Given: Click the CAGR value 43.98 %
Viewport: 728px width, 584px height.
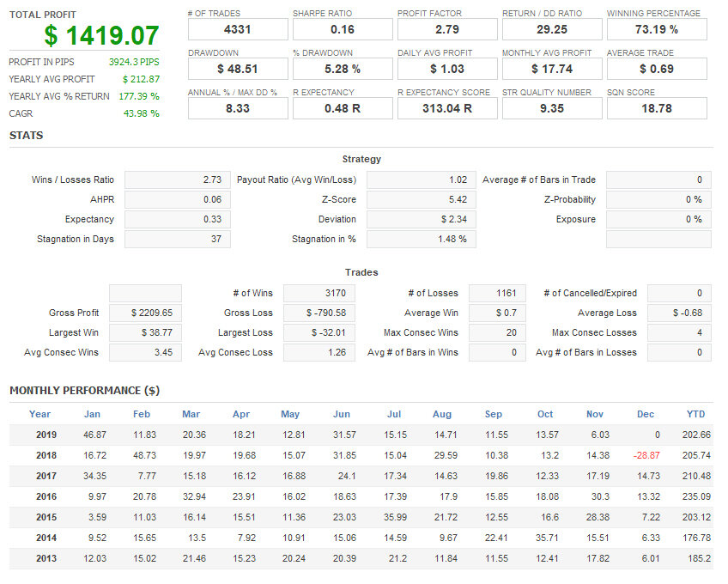Looking at the screenshot, I should tap(141, 113).
